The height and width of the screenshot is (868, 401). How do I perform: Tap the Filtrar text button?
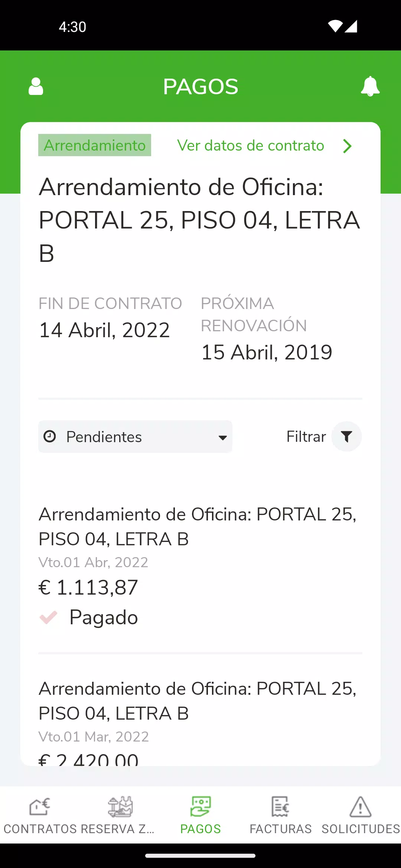tap(306, 437)
